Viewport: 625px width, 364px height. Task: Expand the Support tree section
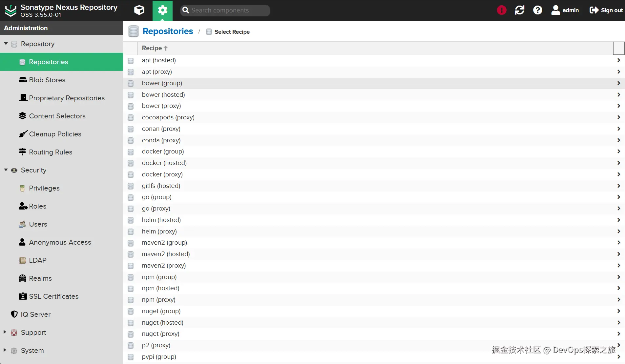(5, 332)
